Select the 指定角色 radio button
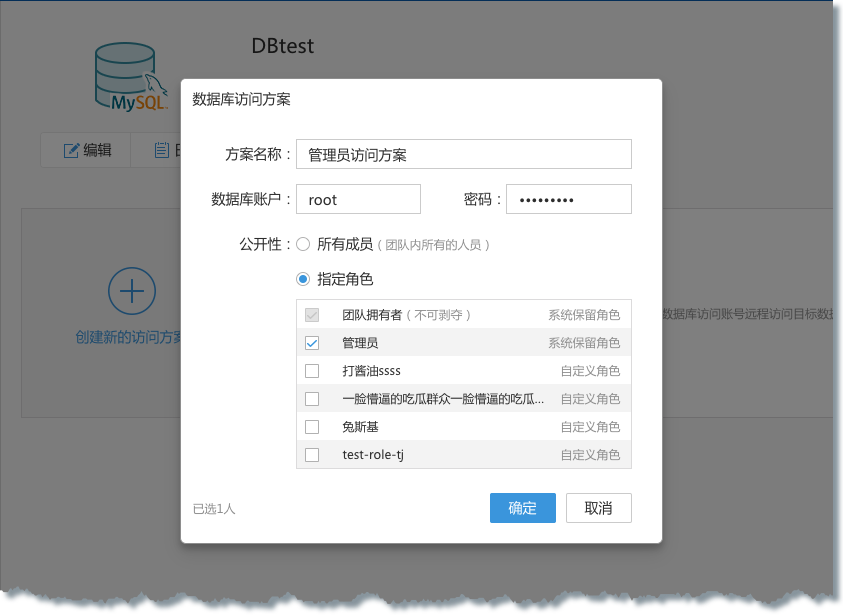 point(303,279)
